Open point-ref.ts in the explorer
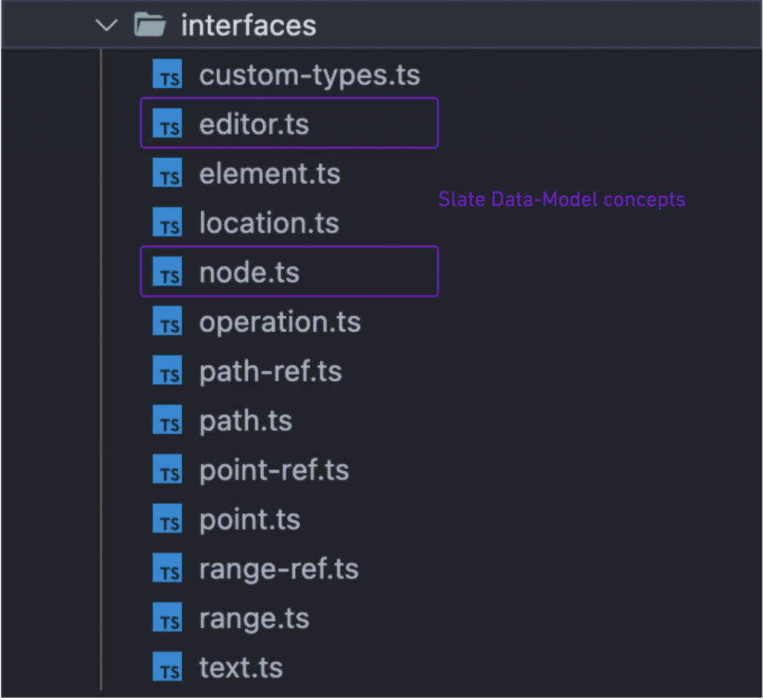This screenshot has width=763, height=700. pyautogui.click(x=274, y=471)
